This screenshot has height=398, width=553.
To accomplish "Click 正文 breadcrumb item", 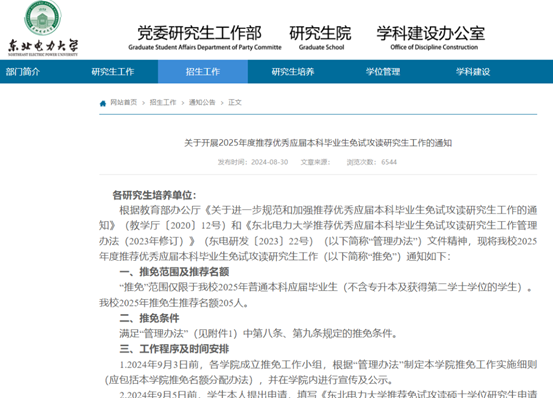I will (235, 103).
